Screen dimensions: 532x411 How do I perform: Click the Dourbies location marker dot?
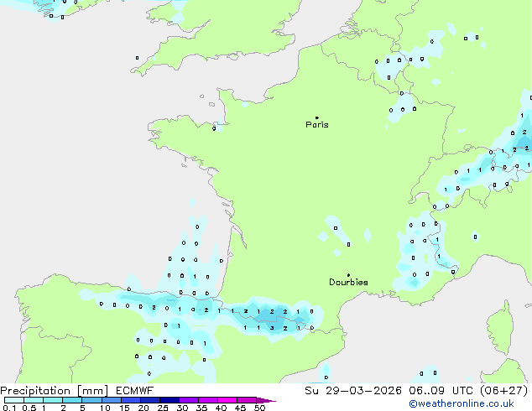348,275
